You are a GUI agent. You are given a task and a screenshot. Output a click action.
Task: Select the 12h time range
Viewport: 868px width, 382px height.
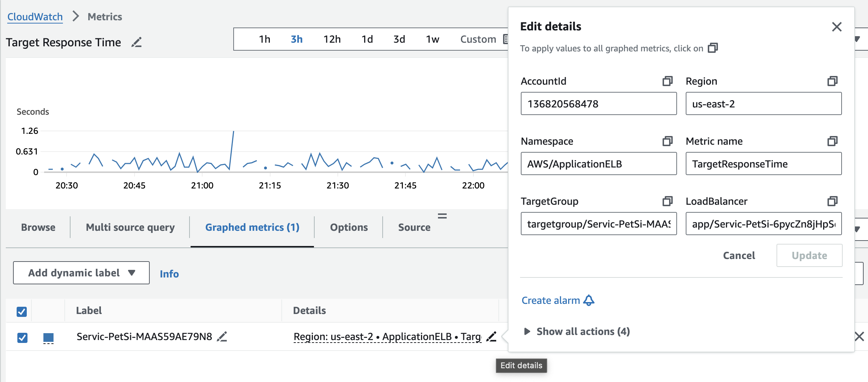click(332, 39)
